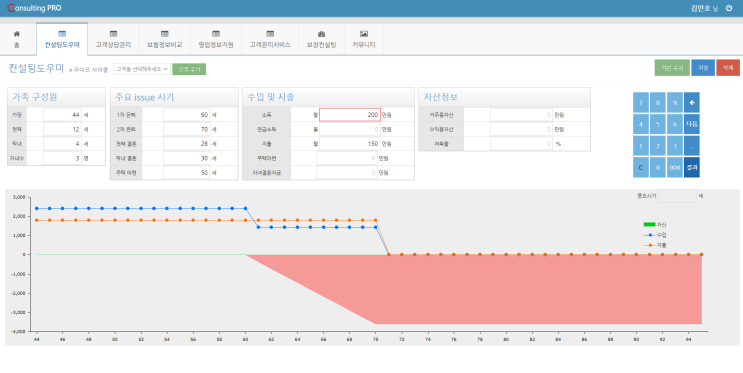Click the 거주용자산 input field
743x373 pixels.
(x=521, y=115)
